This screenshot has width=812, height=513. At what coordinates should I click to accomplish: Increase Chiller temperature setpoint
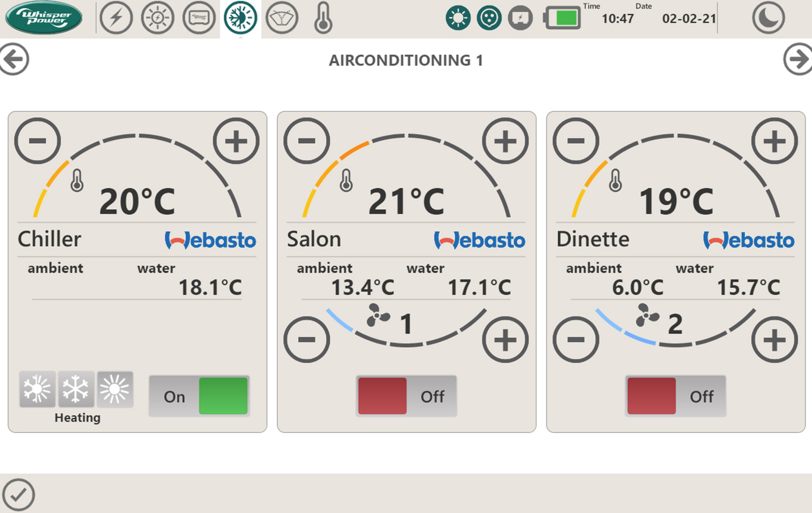coord(236,141)
